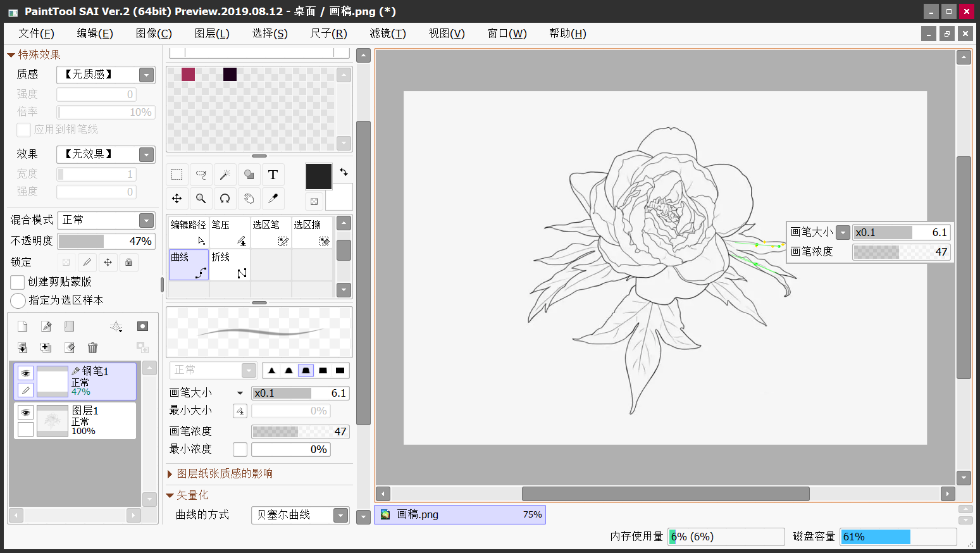
Task: Open the 视图(V) menu
Action: click(x=447, y=34)
